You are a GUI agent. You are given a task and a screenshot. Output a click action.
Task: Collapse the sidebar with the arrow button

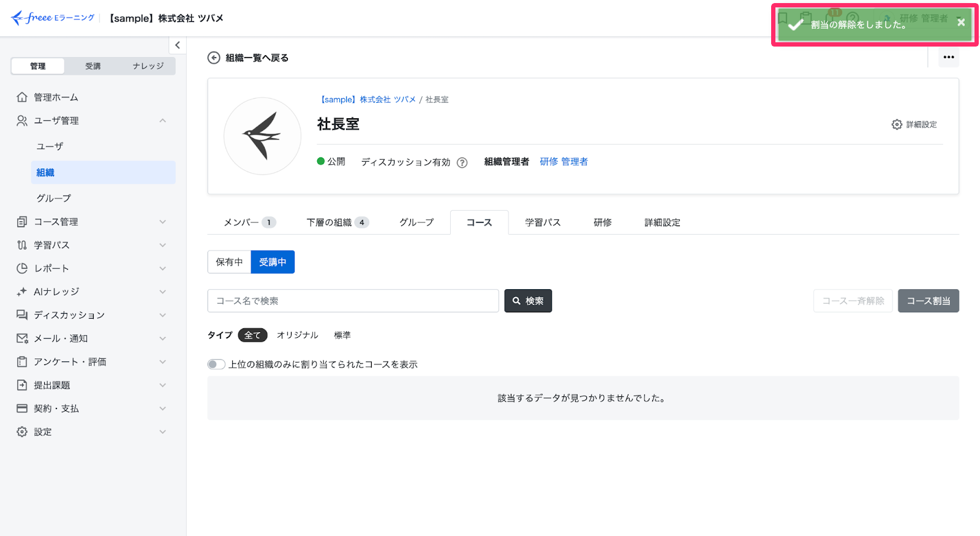click(x=178, y=45)
